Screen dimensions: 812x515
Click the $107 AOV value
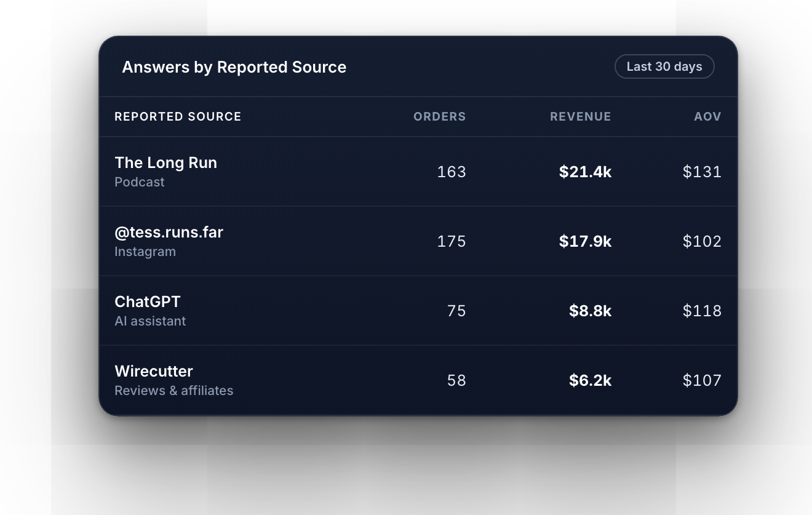(702, 380)
